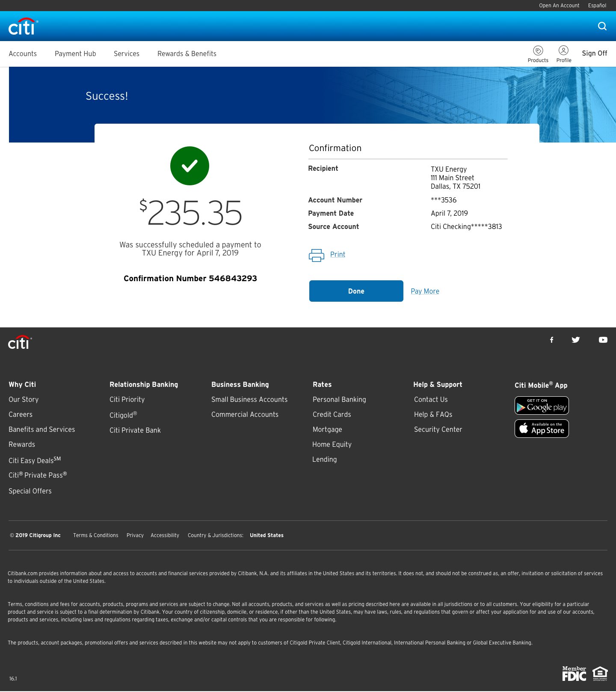616x692 pixels.
Task: Click the Pay More link
Action: (x=425, y=291)
